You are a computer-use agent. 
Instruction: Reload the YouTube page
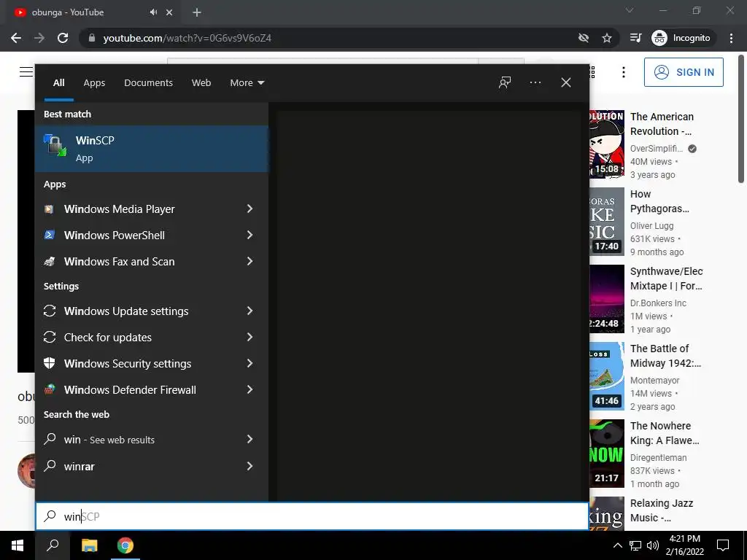click(x=63, y=38)
